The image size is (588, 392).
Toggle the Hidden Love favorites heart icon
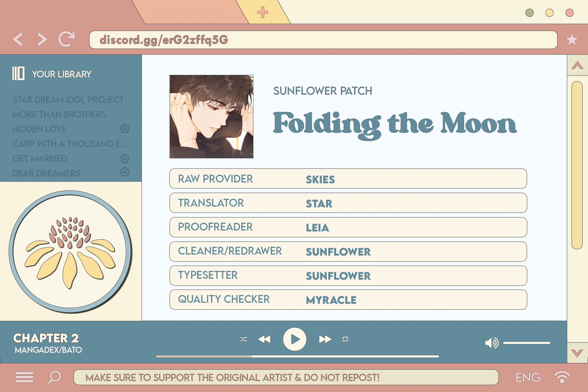(x=125, y=129)
